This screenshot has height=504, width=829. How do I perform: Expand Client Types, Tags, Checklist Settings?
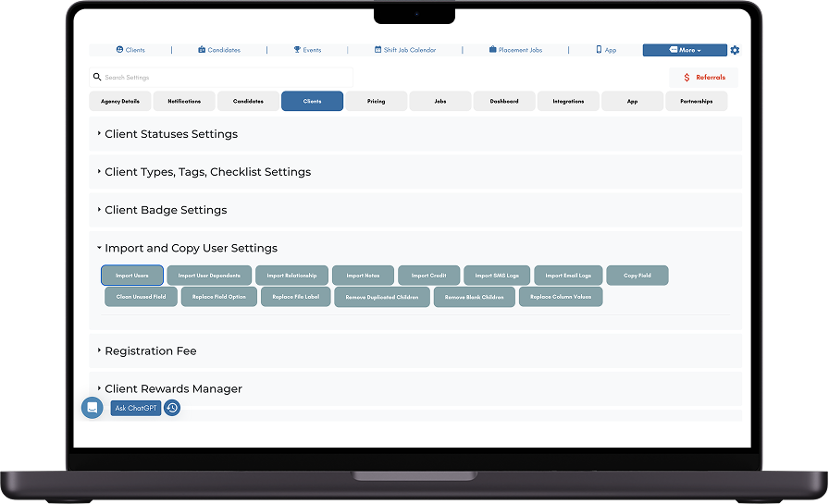[x=415, y=172]
